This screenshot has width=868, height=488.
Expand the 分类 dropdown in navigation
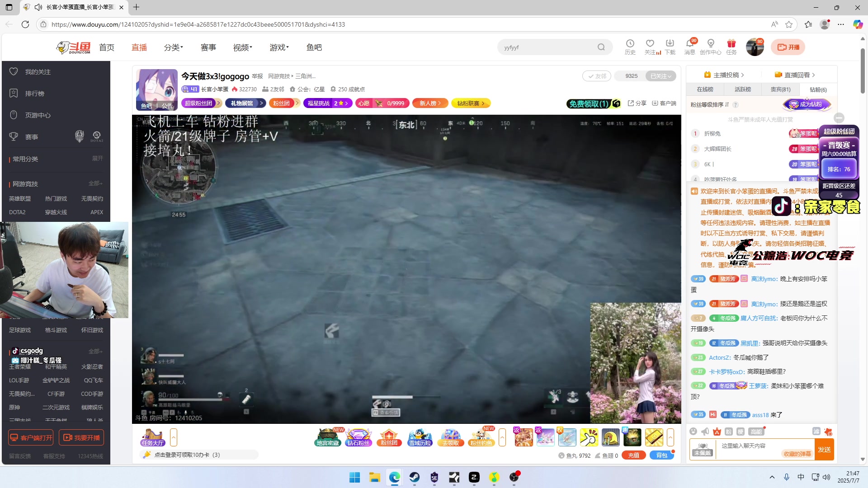[x=174, y=47]
